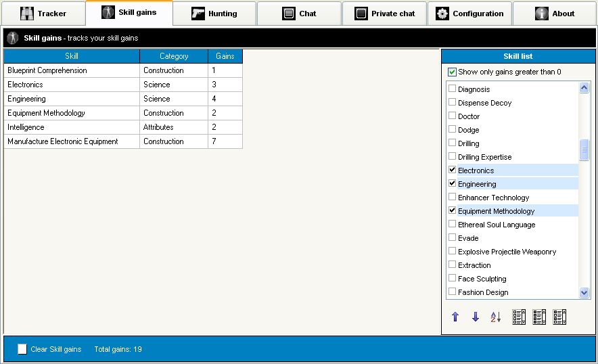Click the pistol icon on the Hunting tab
Image resolution: width=598 pixels, height=364 pixels.
198,14
